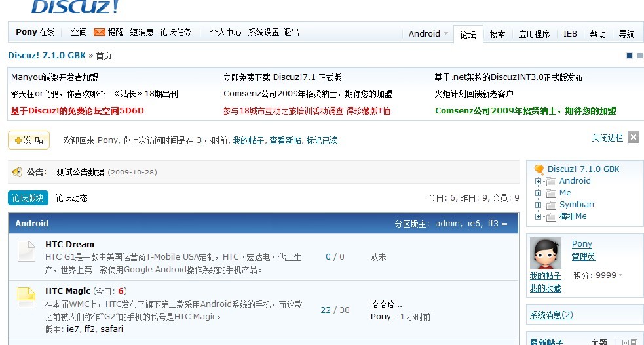Image resolution: width=644 pixels, height=345 pixels.
Task: Open 应用程序 in nav bar
Action: click(534, 34)
